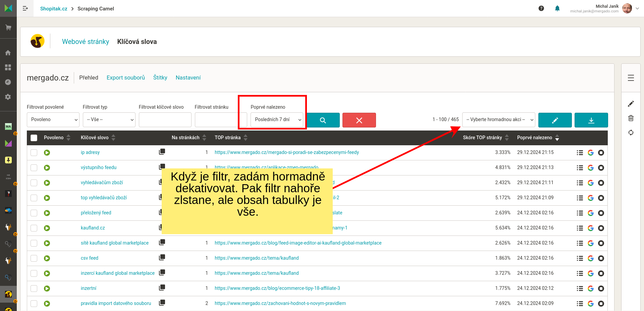Open the shopping cart sidebar icon
644x311 pixels.
(x=8, y=28)
